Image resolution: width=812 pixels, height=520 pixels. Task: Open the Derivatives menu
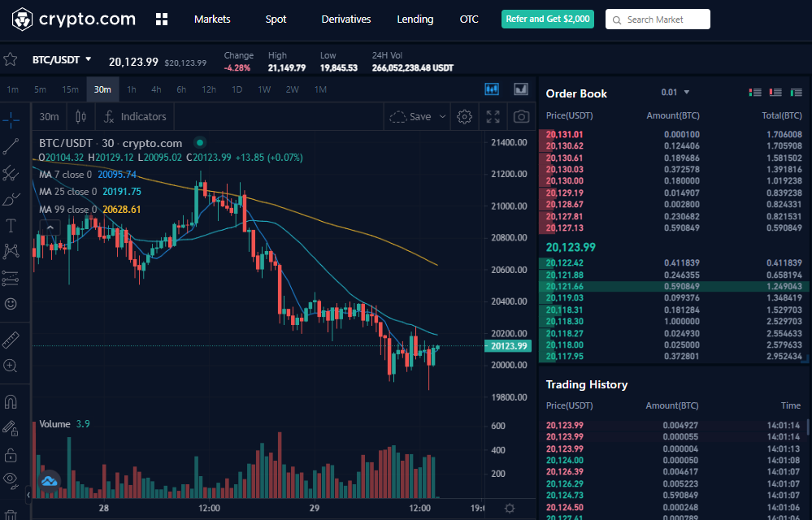click(x=346, y=19)
